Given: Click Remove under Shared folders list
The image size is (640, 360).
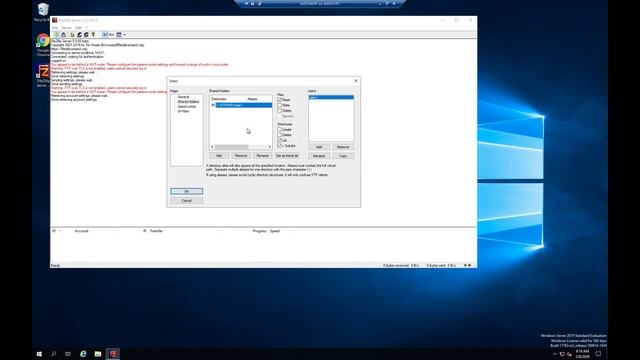Looking at the screenshot, I should [241, 156].
